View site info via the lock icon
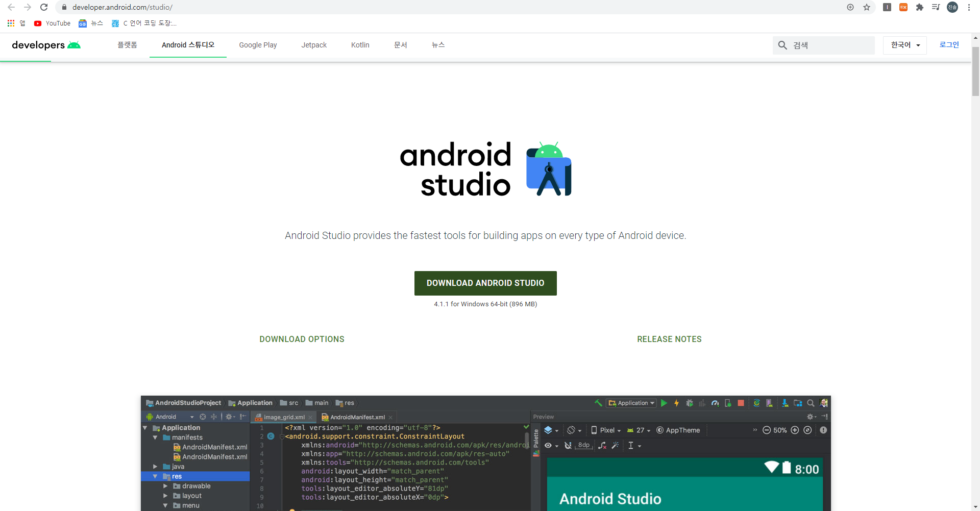Screen dimensions: 980x511 click(x=64, y=7)
